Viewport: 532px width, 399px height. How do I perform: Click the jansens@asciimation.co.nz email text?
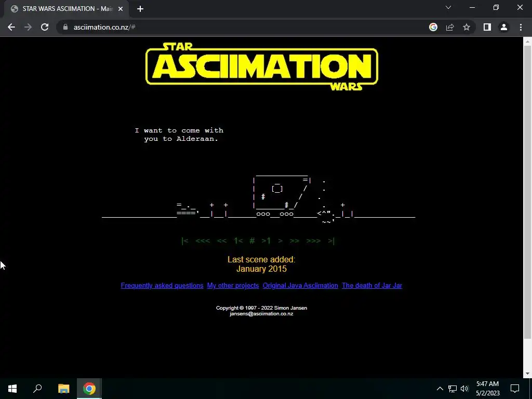pyautogui.click(x=261, y=314)
